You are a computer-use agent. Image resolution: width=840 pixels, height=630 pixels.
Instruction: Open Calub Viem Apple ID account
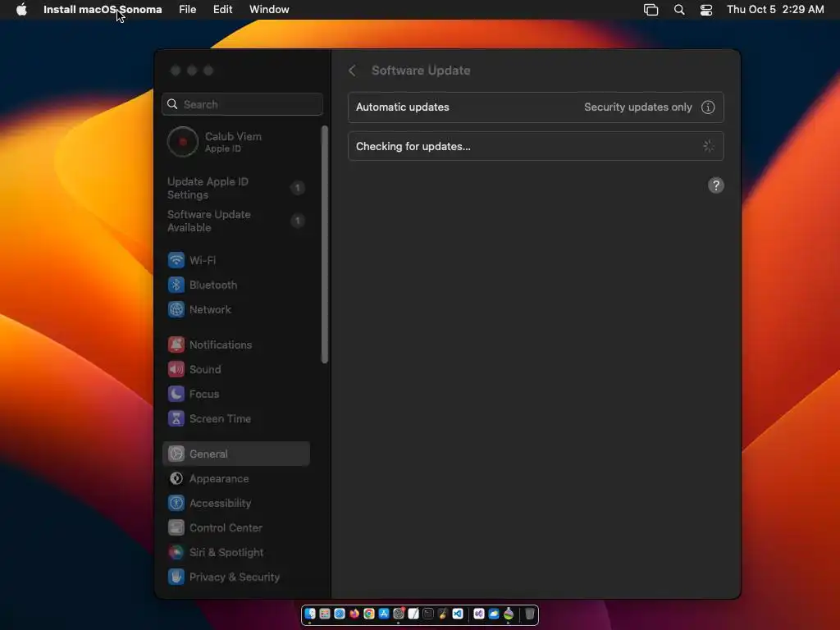tap(235, 142)
